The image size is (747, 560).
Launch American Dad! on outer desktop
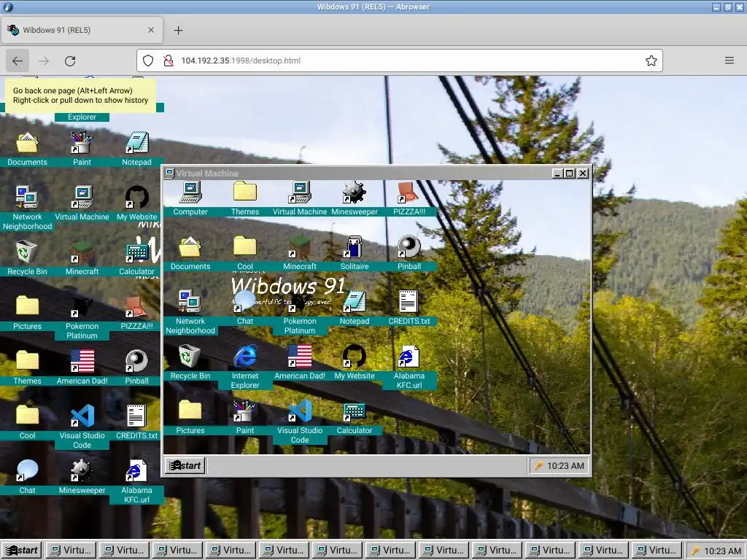[82, 367]
